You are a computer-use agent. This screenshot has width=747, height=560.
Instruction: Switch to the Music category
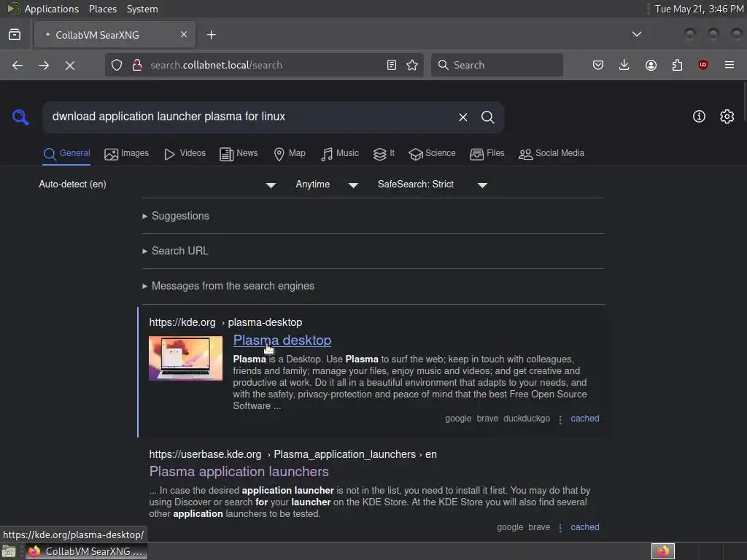[x=340, y=153]
